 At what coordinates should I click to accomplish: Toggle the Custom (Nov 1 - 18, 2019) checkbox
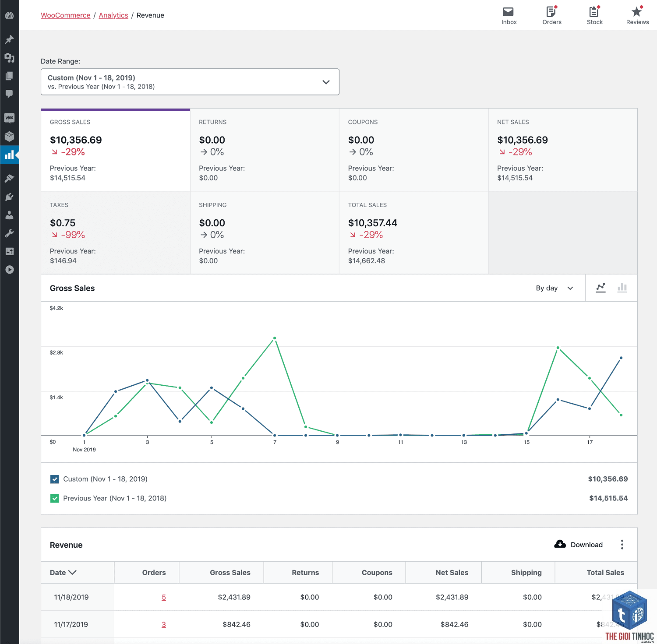(55, 479)
